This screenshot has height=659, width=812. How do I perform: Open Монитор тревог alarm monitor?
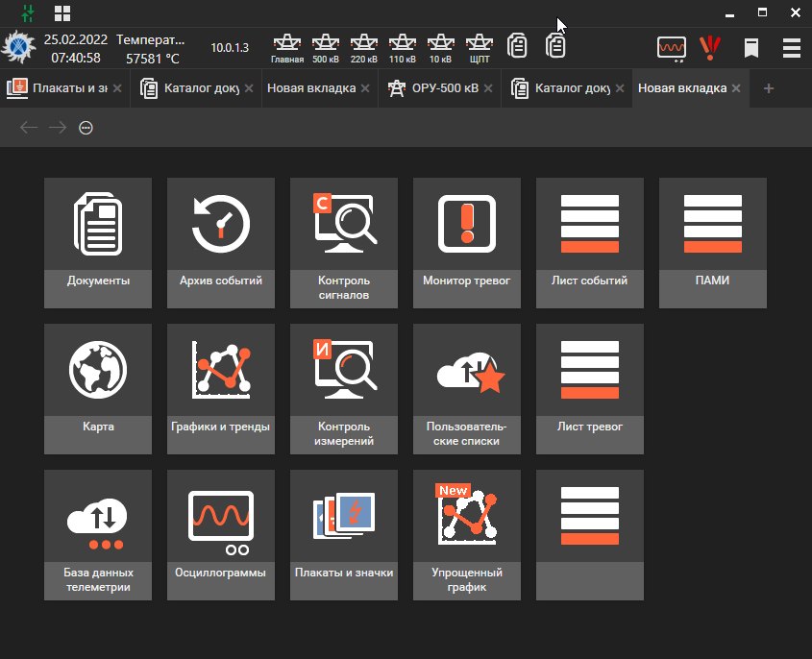pyautogui.click(x=467, y=242)
